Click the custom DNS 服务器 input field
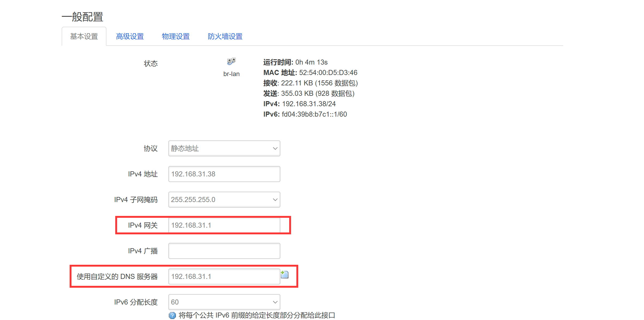 click(x=224, y=276)
